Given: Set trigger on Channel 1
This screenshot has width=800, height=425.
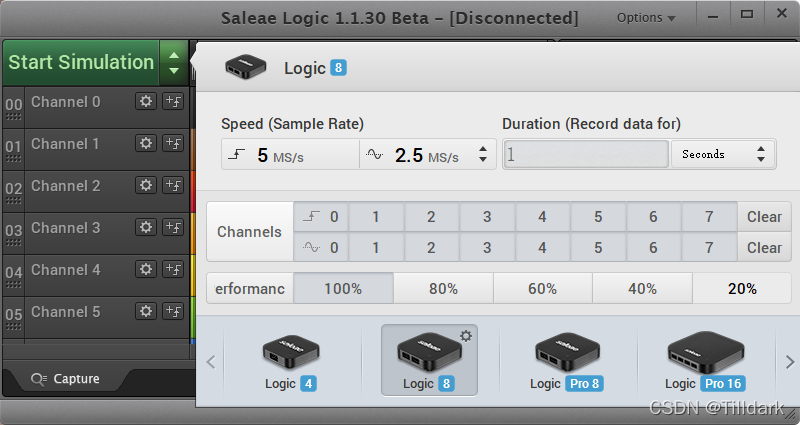Looking at the screenshot, I should point(173,143).
